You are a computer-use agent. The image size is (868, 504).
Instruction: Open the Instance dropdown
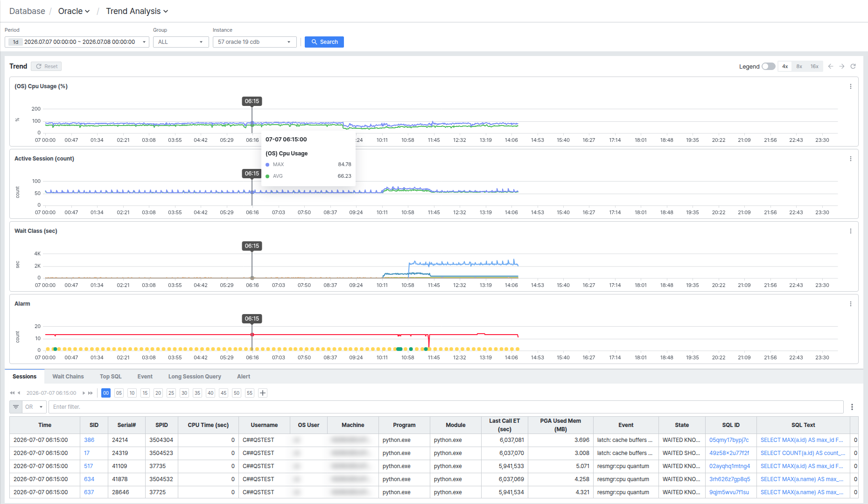254,42
